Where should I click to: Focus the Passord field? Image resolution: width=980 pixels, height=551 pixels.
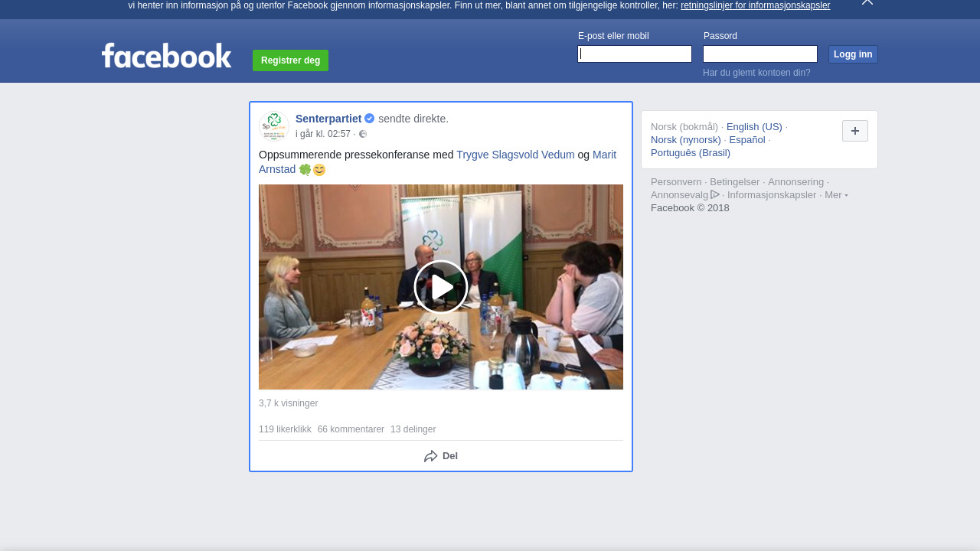click(x=760, y=54)
